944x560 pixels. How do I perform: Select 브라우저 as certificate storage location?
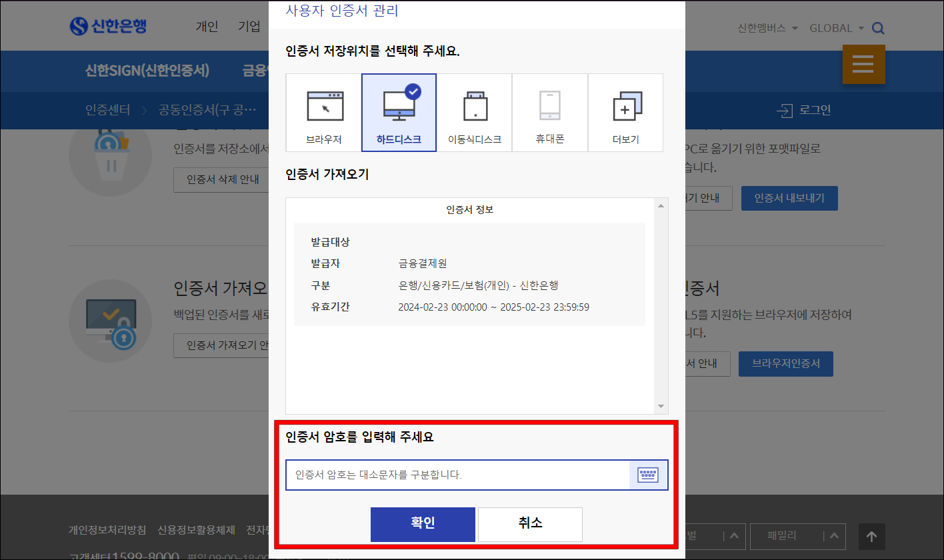[x=323, y=112]
